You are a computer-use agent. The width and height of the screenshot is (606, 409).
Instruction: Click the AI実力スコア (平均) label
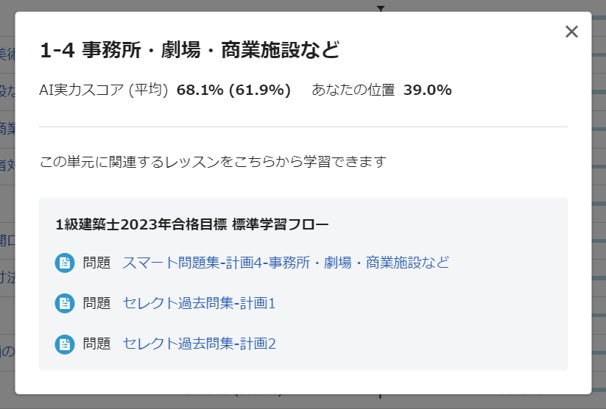tap(103, 90)
